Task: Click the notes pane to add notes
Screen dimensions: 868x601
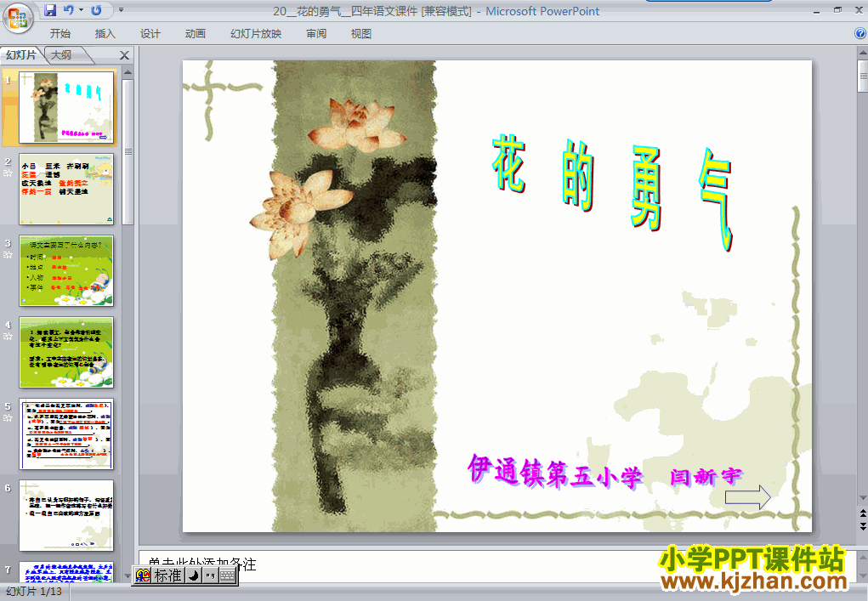Action: point(497,565)
